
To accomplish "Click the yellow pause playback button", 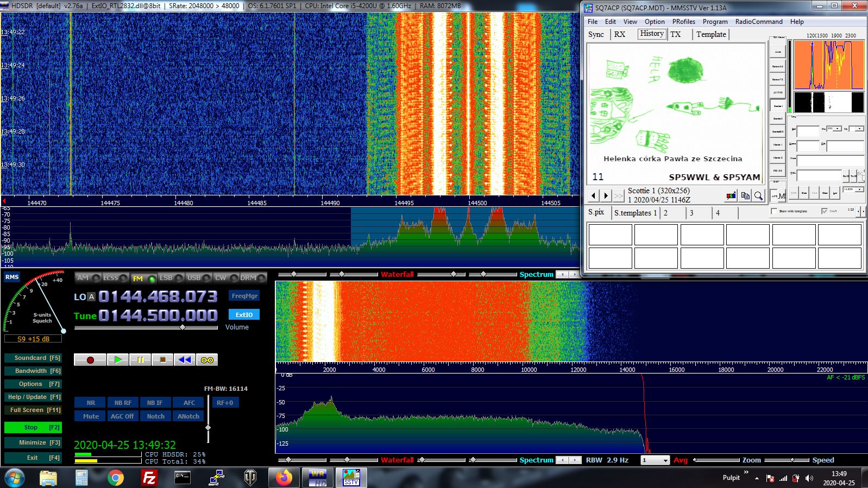I will 140,360.
